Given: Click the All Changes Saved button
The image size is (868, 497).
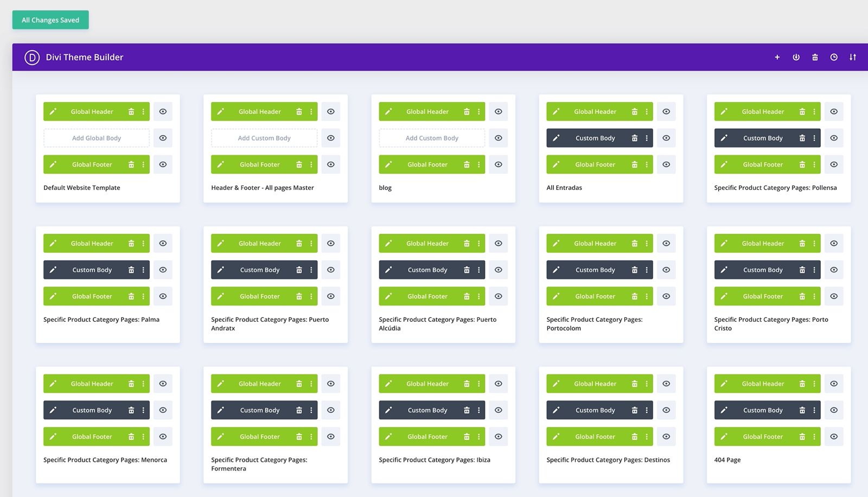Looking at the screenshot, I should point(50,20).
